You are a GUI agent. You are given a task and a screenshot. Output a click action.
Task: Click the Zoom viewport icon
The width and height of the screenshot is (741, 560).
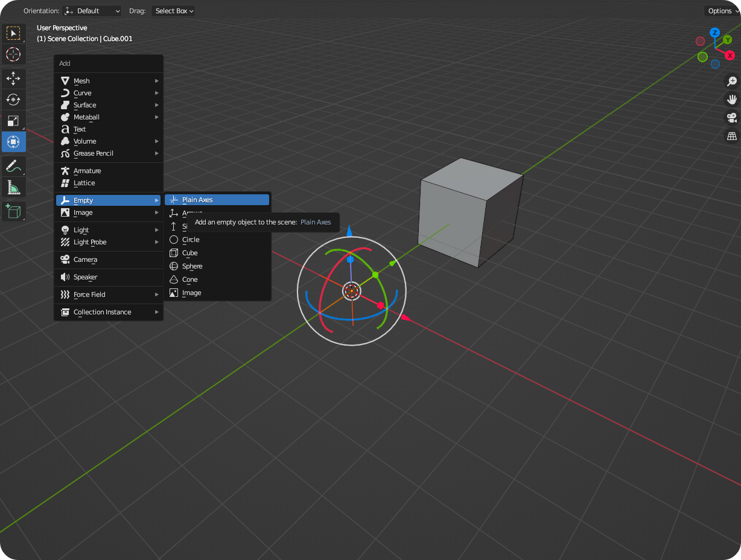tap(732, 81)
